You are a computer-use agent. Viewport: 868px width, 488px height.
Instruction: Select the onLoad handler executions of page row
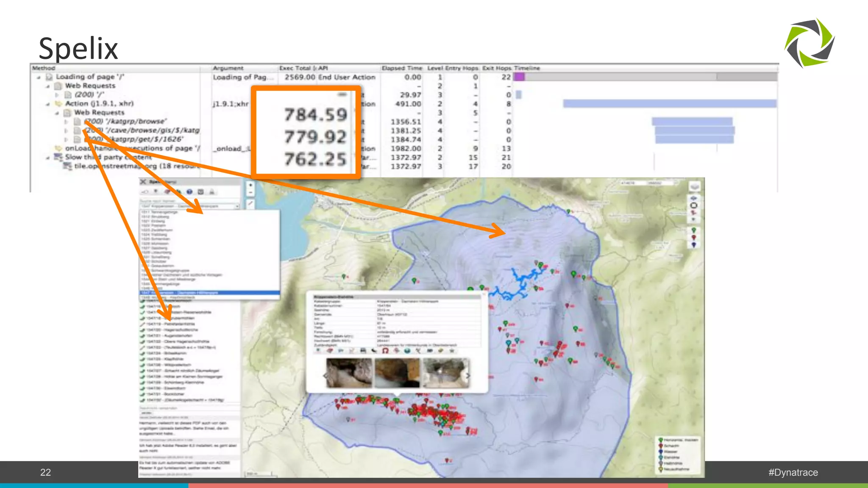click(133, 148)
